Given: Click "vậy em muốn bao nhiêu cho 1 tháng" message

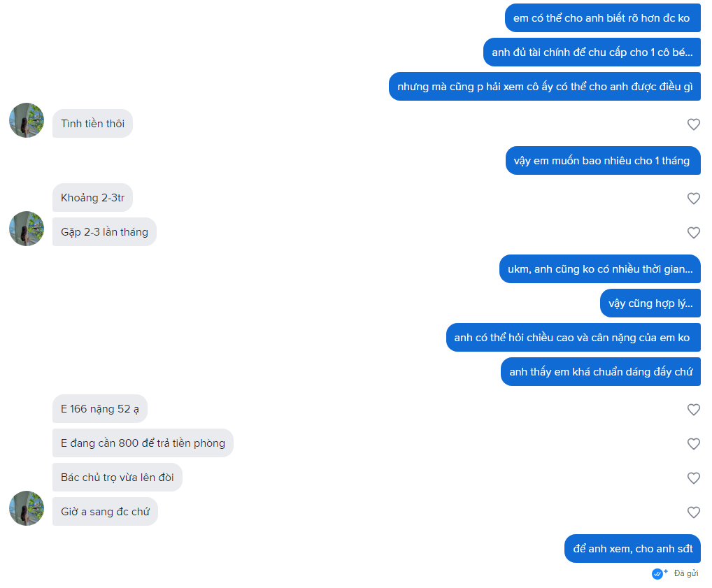Looking at the screenshot, I should [601, 161].
